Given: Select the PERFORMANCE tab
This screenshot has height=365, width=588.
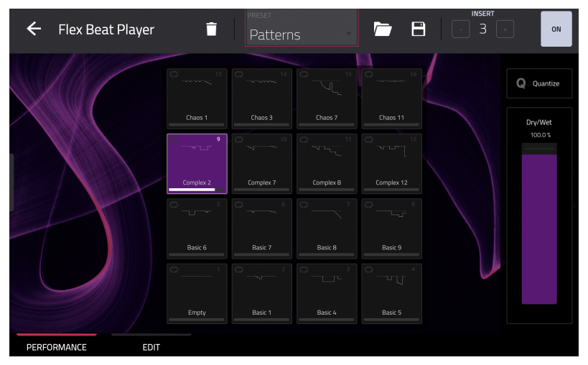Looking at the screenshot, I should (x=57, y=347).
